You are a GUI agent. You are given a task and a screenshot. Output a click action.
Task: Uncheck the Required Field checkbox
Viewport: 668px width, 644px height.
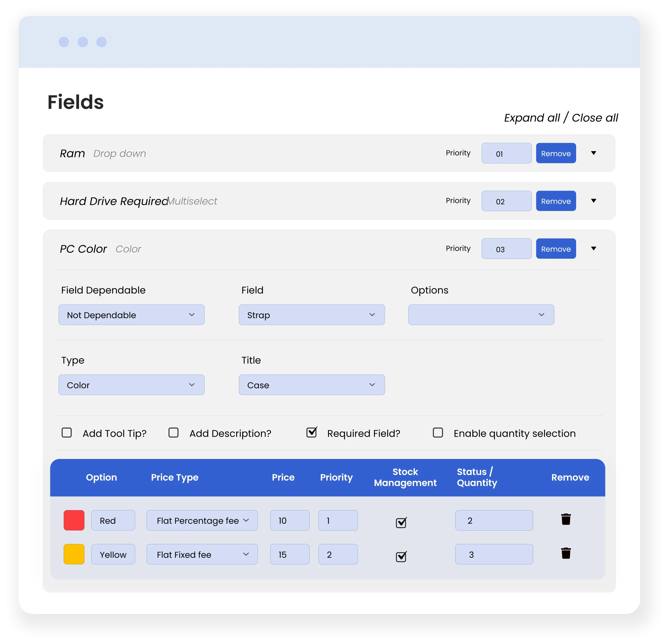(x=312, y=432)
